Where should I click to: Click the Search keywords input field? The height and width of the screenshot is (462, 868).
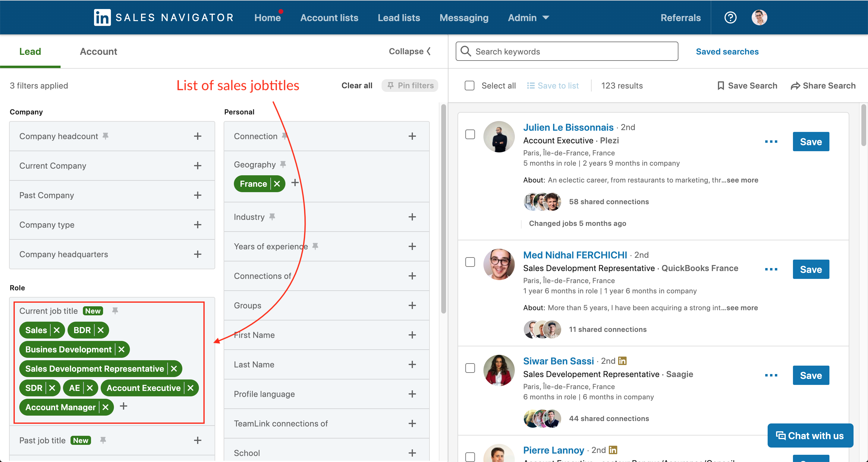(x=567, y=51)
